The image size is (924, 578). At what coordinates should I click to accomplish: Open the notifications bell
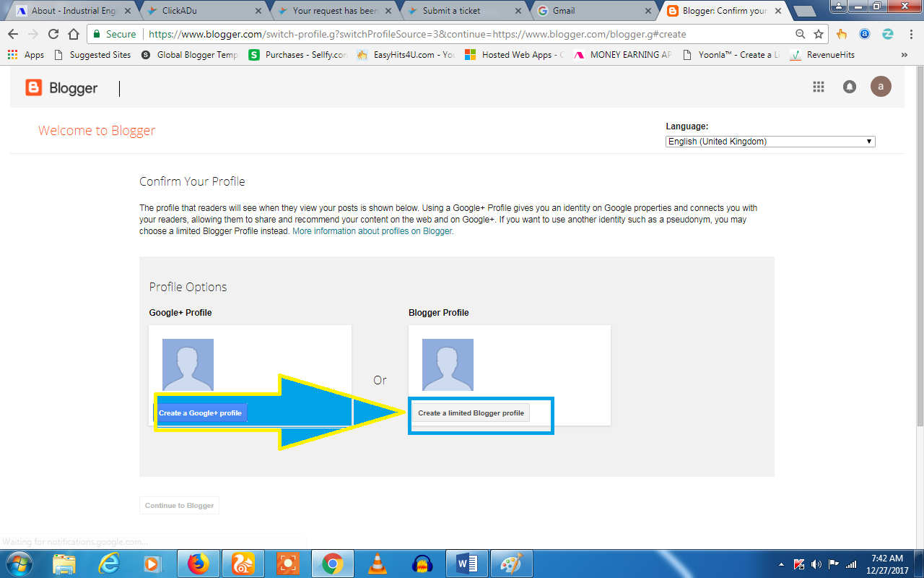point(850,87)
